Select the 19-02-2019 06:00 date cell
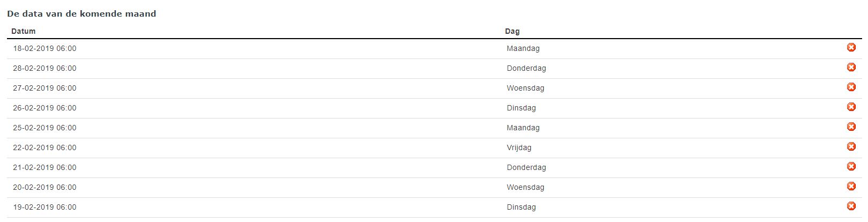This screenshot has width=868, height=222. tap(44, 207)
